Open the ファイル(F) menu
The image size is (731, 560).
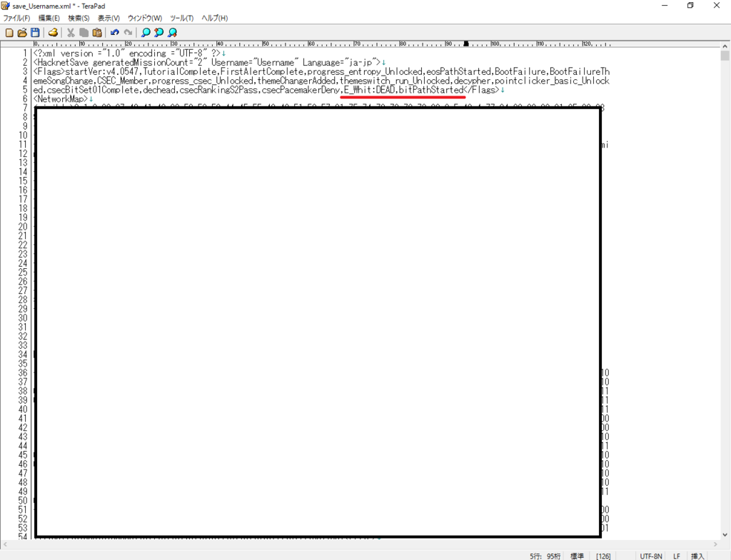click(x=17, y=18)
